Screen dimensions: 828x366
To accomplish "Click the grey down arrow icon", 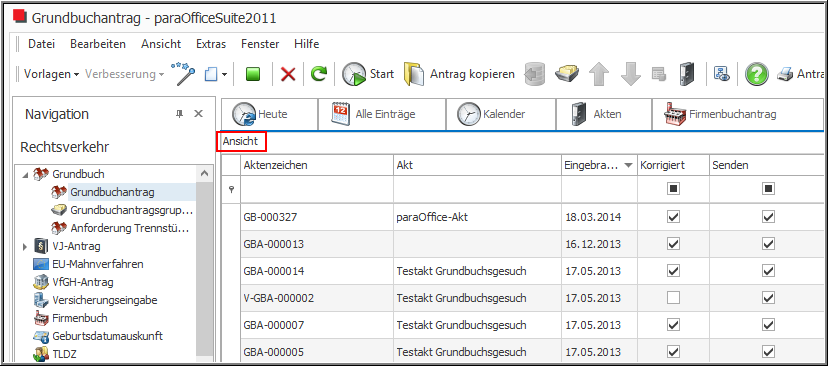I will (631, 74).
